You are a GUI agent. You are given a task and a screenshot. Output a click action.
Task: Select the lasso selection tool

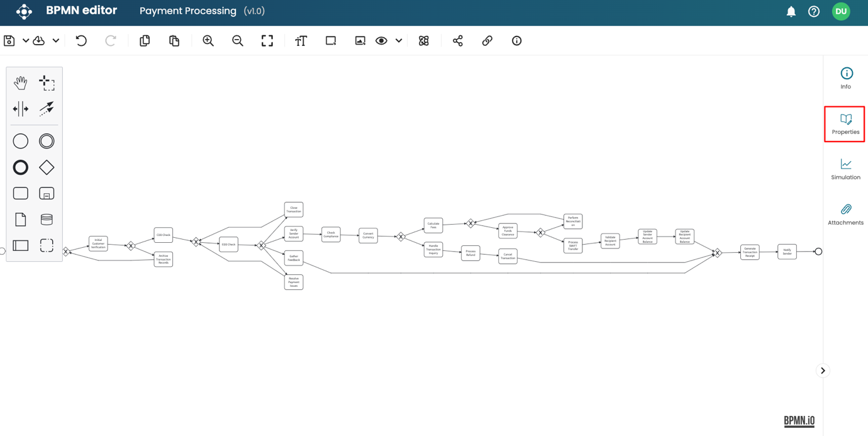pyautogui.click(x=47, y=82)
